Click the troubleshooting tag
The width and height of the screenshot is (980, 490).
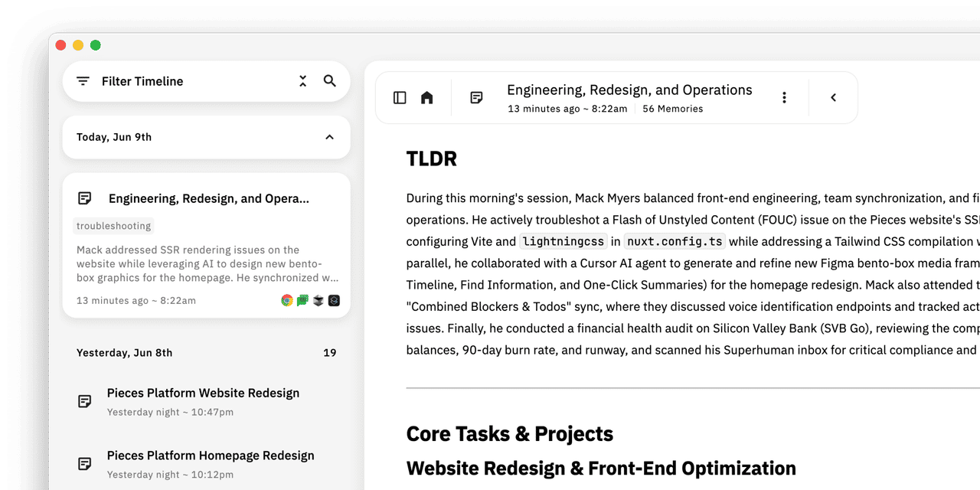point(113,226)
